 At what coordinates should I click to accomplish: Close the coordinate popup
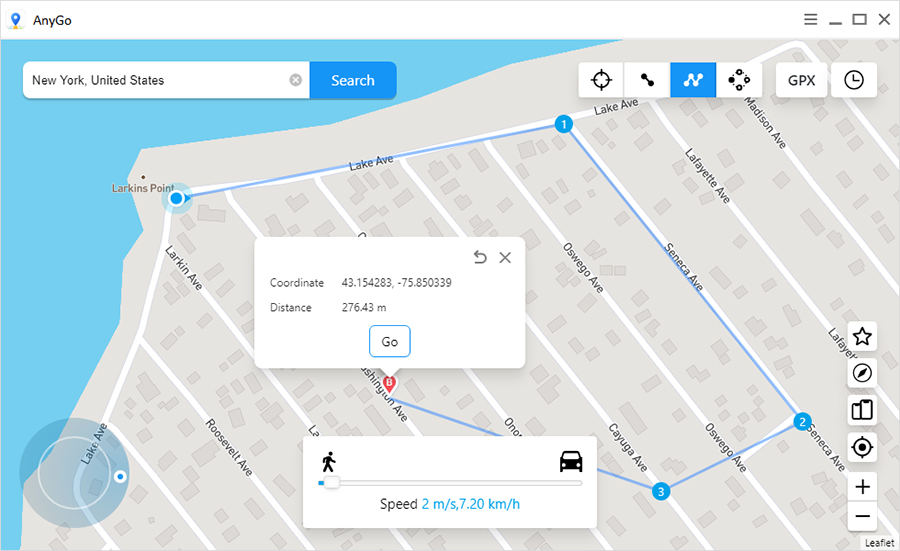[505, 258]
